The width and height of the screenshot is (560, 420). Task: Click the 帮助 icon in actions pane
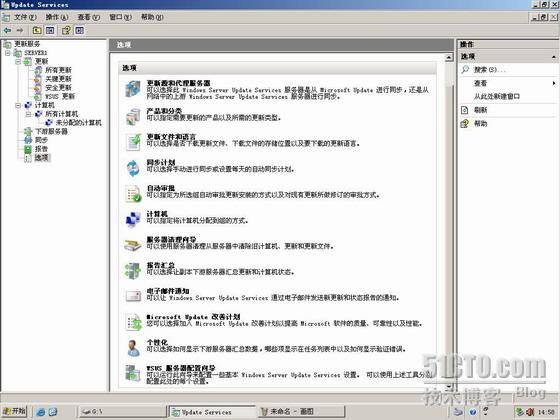click(465, 124)
